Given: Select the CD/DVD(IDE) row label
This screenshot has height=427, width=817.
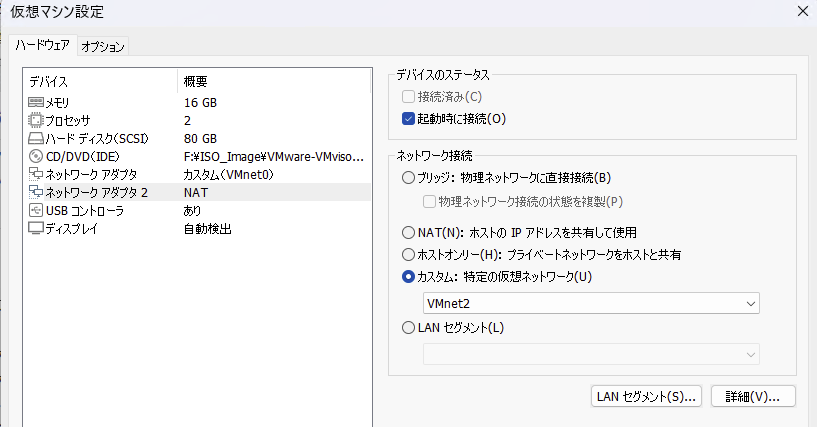Looking at the screenshot, I should click(83, 156).
